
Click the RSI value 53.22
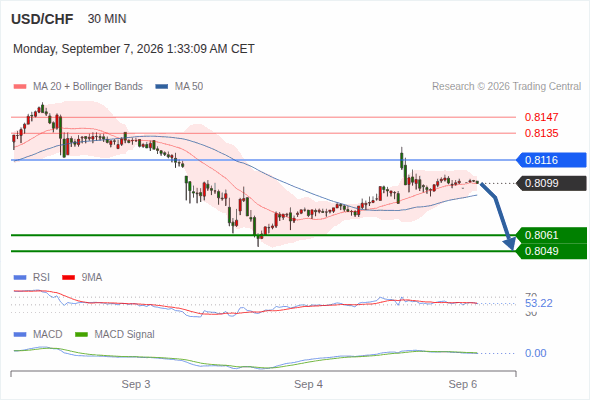(x=539, y=303)
